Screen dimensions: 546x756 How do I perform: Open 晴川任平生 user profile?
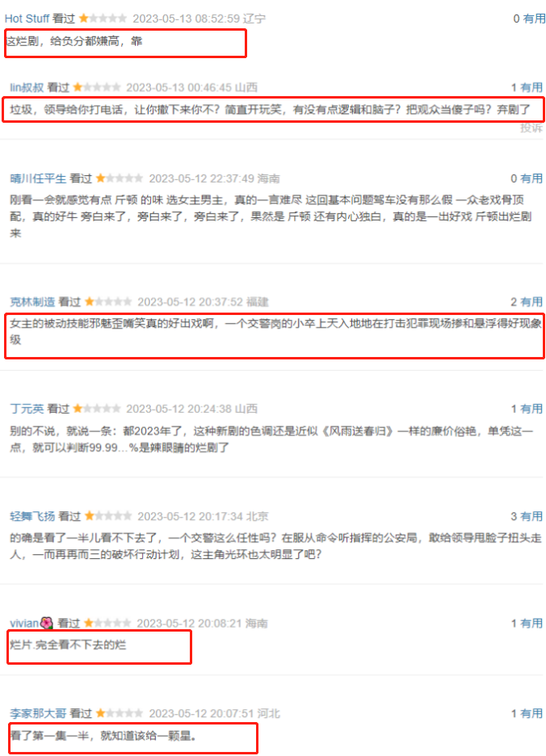coord(38,178)
